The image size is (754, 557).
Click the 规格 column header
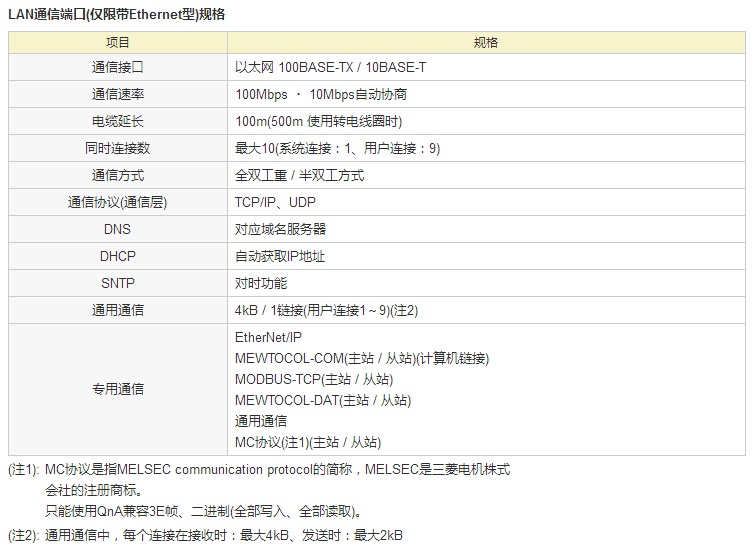486,43
